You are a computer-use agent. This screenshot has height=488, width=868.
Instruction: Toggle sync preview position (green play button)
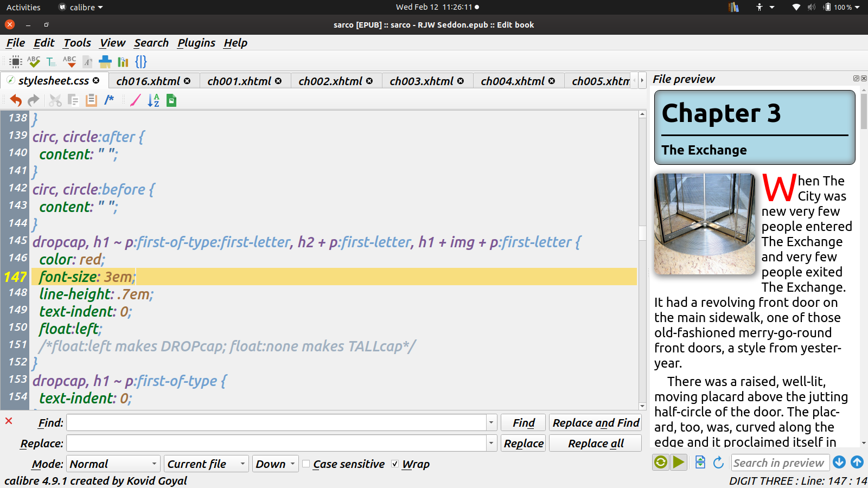(x=679, y=463)
